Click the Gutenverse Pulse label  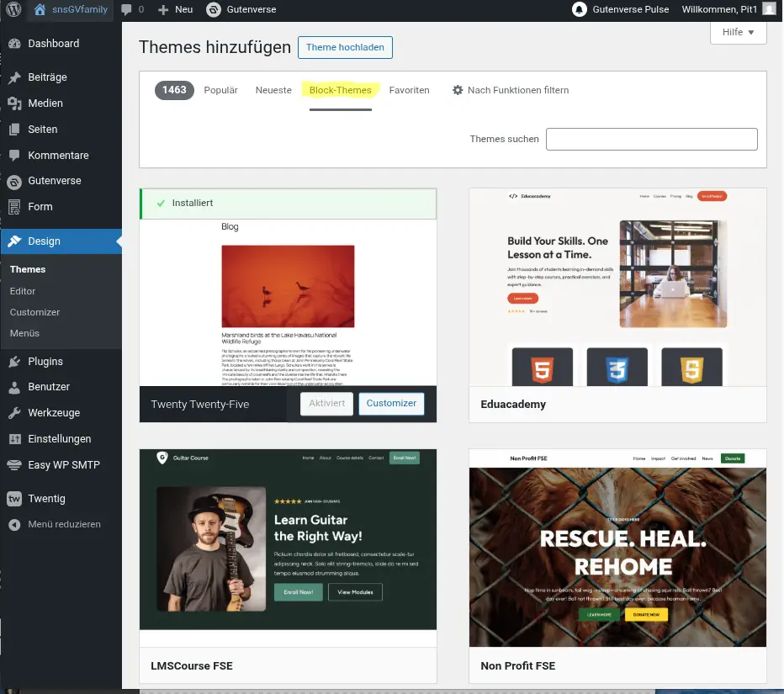pyautogui.click(x=631, y=9)
